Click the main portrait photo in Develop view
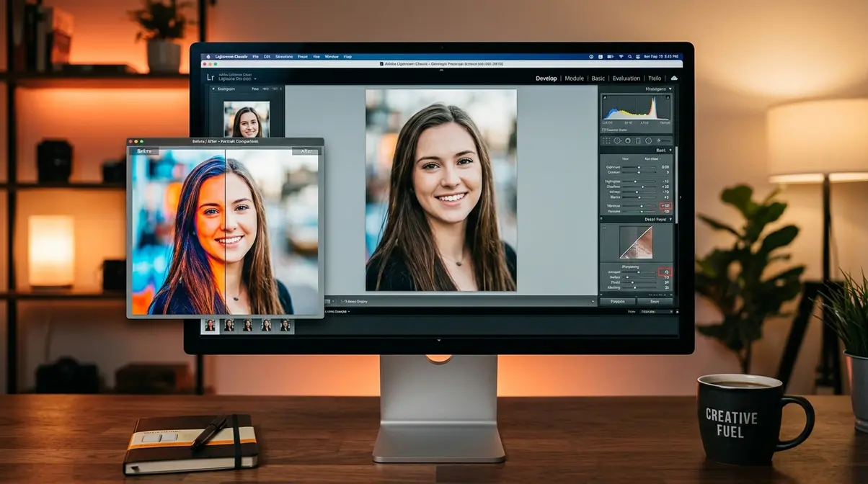The height and width of the screenshot is (484, 868). [441, 190]
